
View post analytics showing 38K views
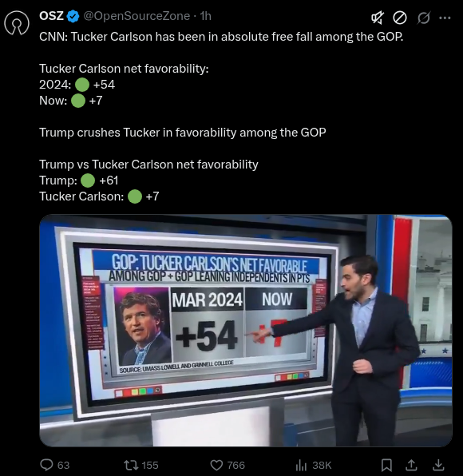point(301,465)
